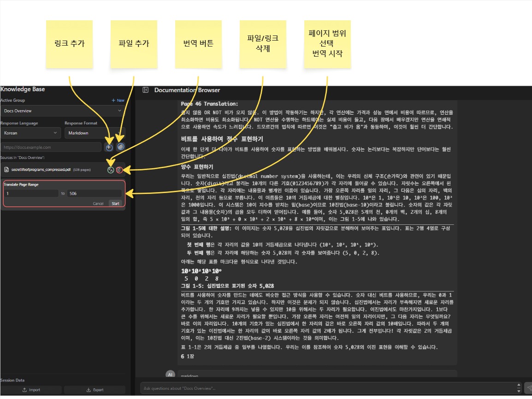Create a New active group
The image size is (532, 399).
point(118,100)
